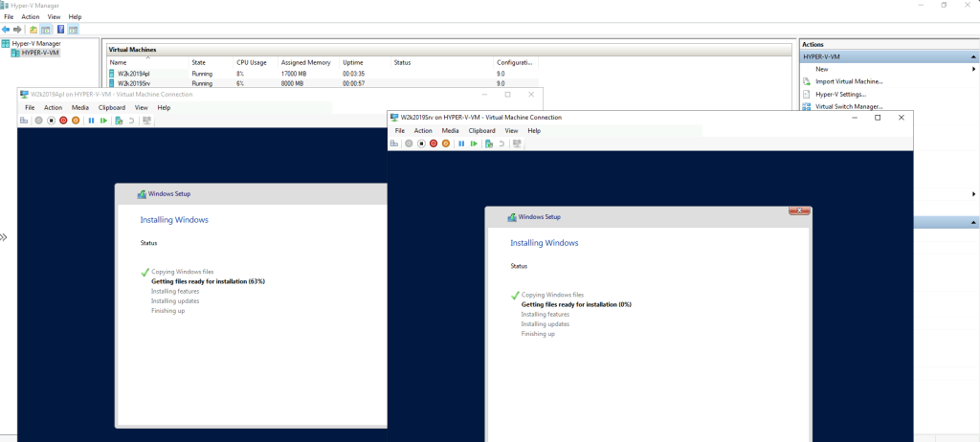Click Turn Off icon in W2k2019Apl toolbar
Screen dimensions: 980x442
pos(52,120)
